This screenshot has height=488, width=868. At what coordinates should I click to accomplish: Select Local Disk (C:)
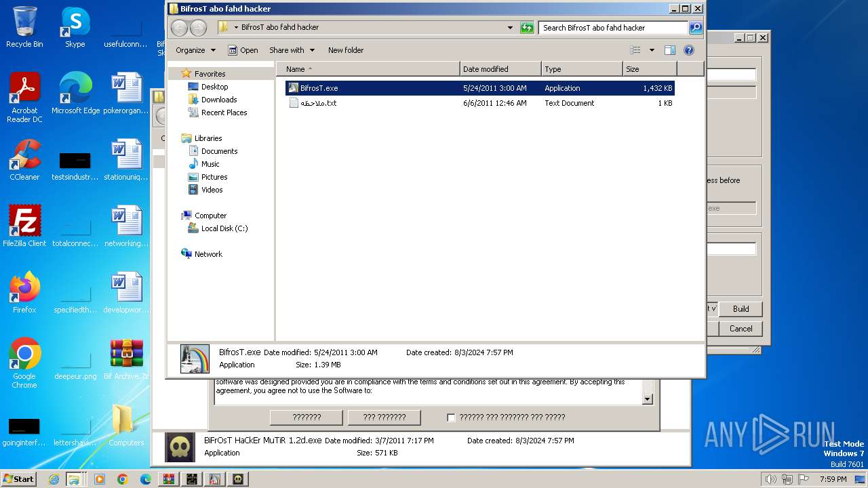click(224, 228)
